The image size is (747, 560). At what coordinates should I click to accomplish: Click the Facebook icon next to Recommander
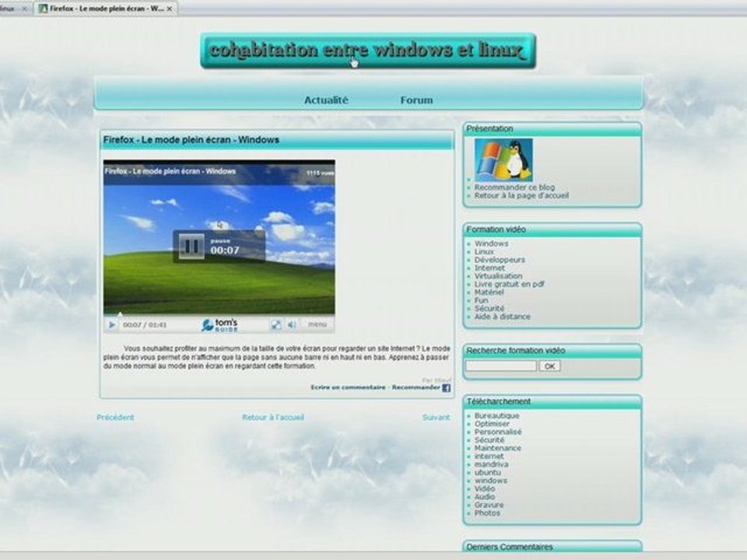tap(447, 387)
